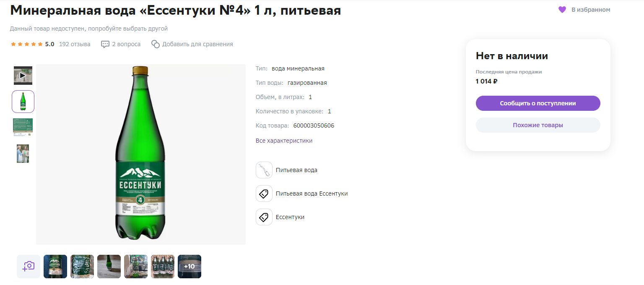Click the bottle icon for Питьевая вода
The height and width of the screenshot is (285, 644).
tap(264, 170)
